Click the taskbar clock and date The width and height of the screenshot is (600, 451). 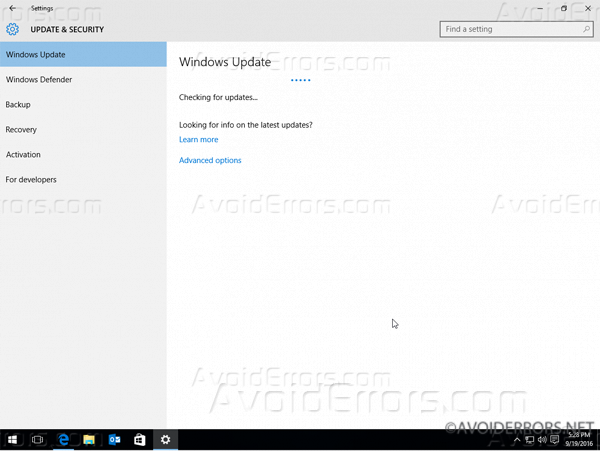pyautogui.click(x=578, y=440)
